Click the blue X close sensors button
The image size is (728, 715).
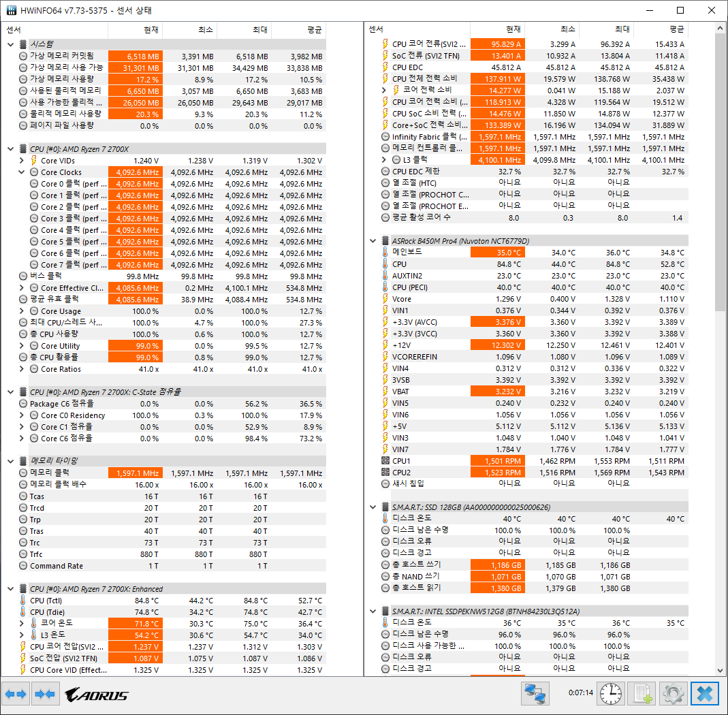(x=704, y=694)
